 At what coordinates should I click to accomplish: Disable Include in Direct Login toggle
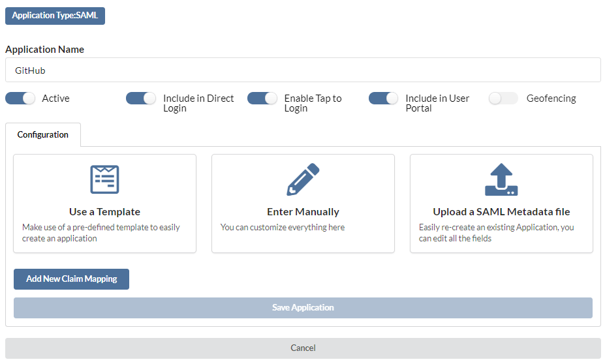[x=141, y=99]
